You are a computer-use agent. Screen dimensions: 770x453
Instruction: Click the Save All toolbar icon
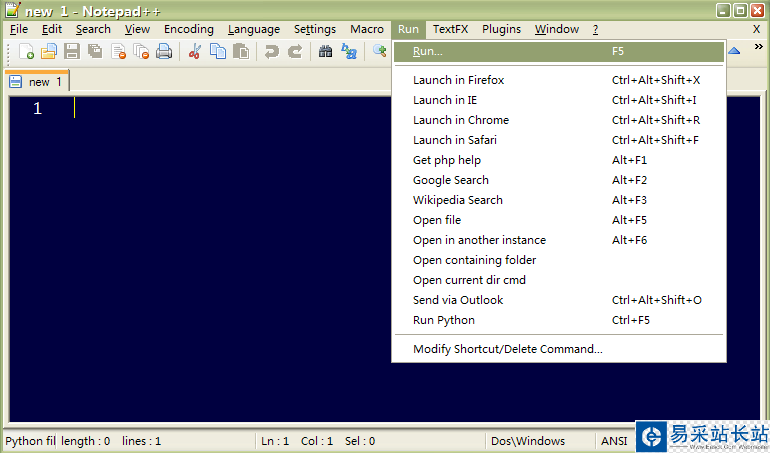tap(95, 51)
